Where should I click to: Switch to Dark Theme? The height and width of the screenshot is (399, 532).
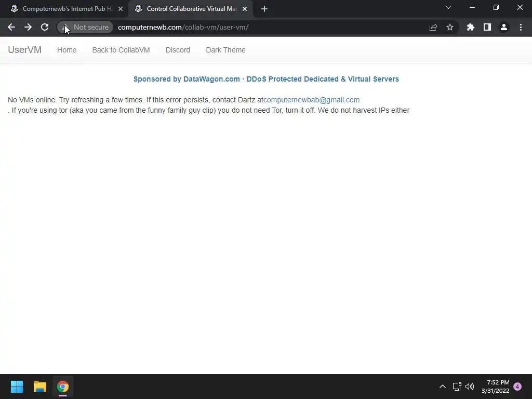click(x=225, y=50)
